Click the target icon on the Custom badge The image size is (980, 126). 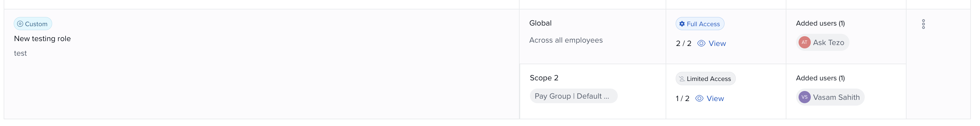tap(20, 24)
